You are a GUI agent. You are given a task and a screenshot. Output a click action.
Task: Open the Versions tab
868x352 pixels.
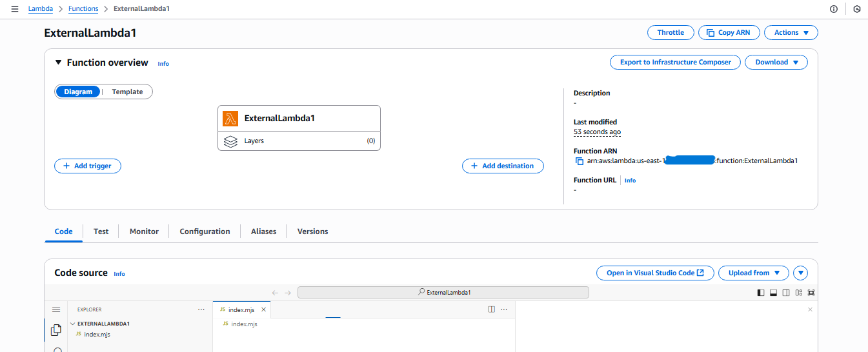[312, 231]
